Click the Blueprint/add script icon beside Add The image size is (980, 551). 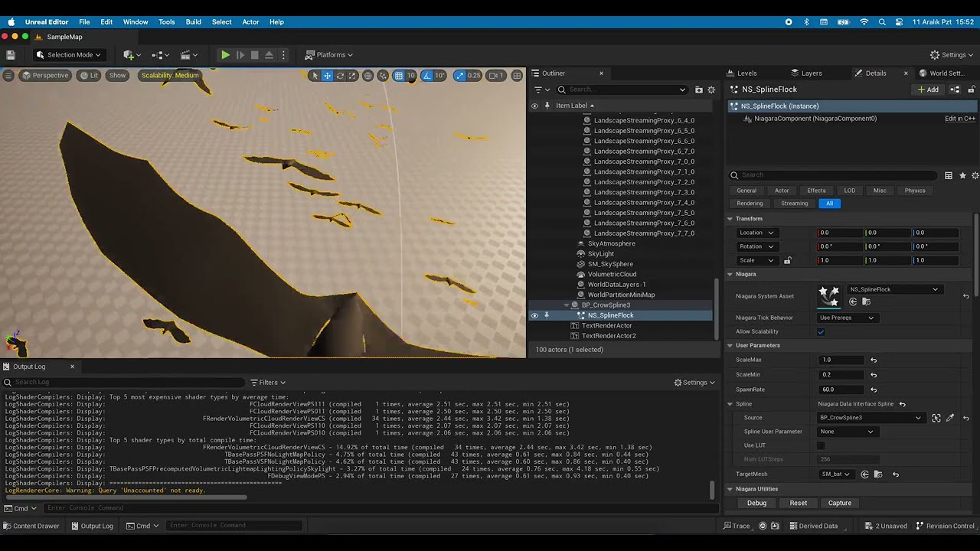(x=955, y=90)
